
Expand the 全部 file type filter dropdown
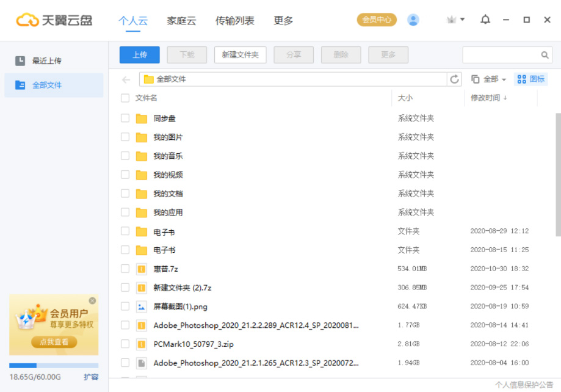pos(489,79)
